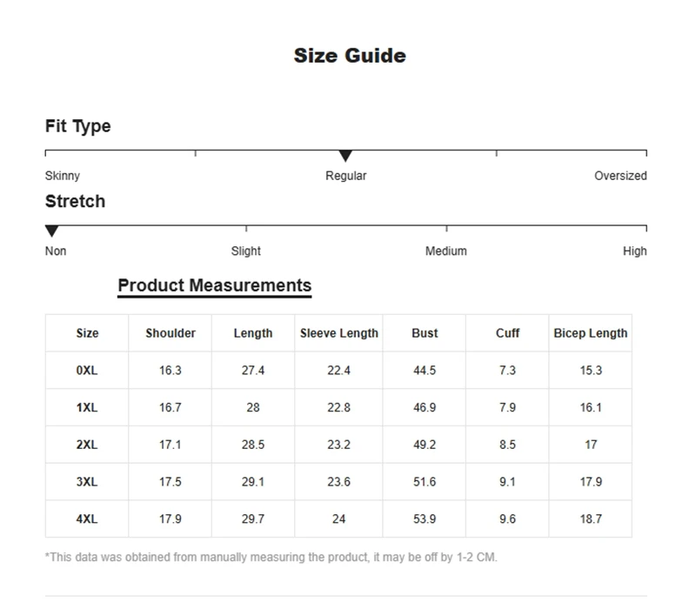Click the Regular fit label

click(x=345, y=176)
